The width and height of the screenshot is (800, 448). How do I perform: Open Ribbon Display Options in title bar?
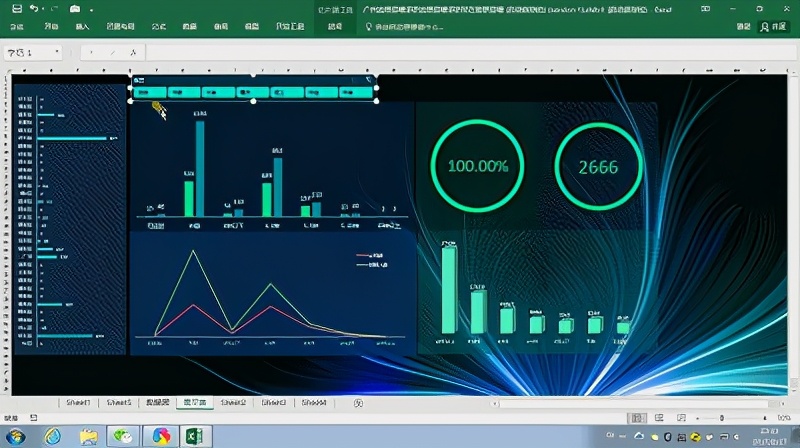[x=706, y=9]
